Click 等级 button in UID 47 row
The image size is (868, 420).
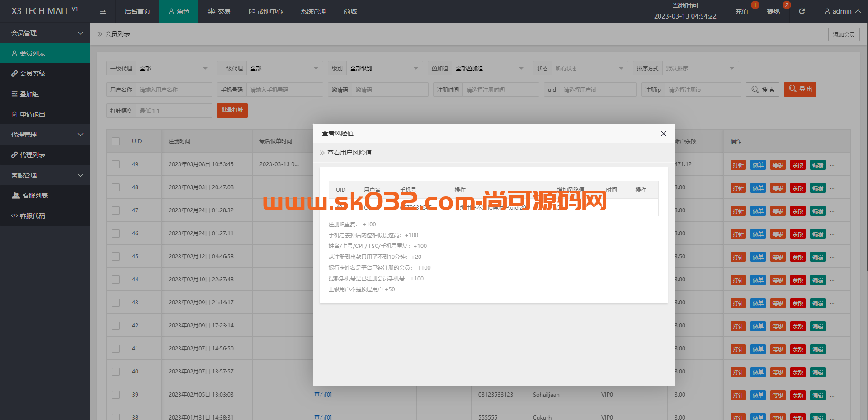pos(778,211)
